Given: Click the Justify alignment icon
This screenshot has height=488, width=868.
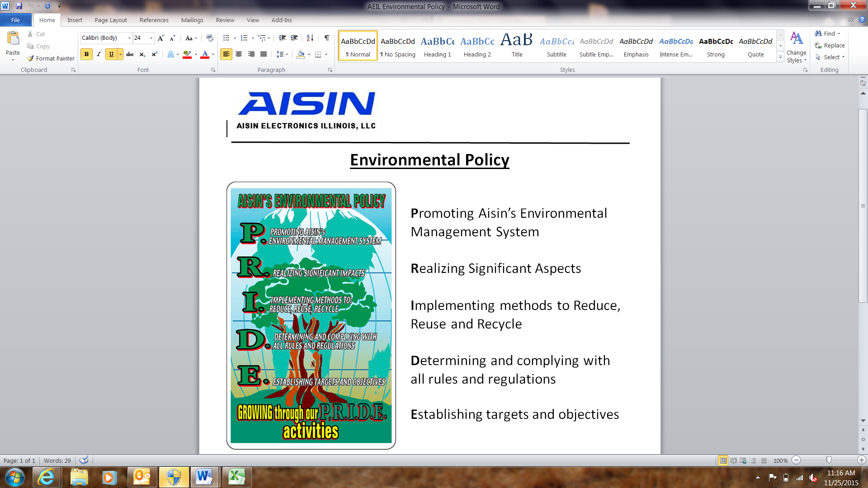Looking at the screenshot, I should [264, 54].
